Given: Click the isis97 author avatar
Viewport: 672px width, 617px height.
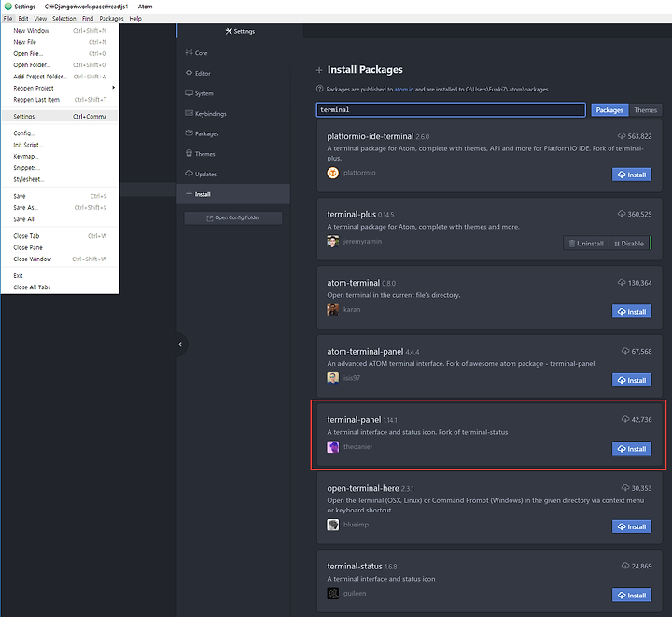Looking at the screenshot, I should point(333,378).
